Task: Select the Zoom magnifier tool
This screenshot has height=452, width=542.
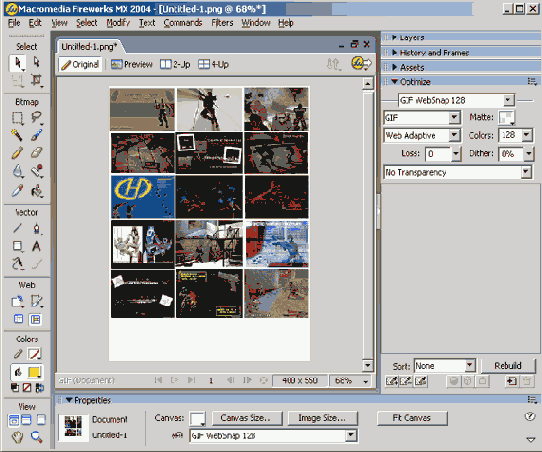Action: pos(36,437)
